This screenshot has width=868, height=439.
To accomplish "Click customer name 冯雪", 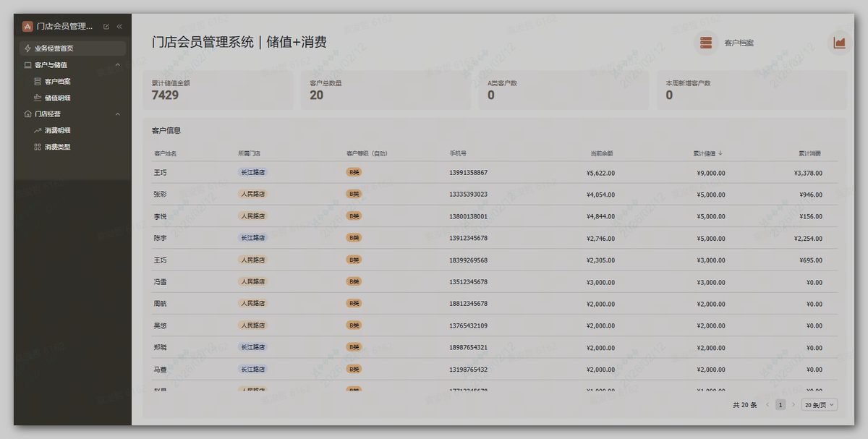I will tap(160, 282).
